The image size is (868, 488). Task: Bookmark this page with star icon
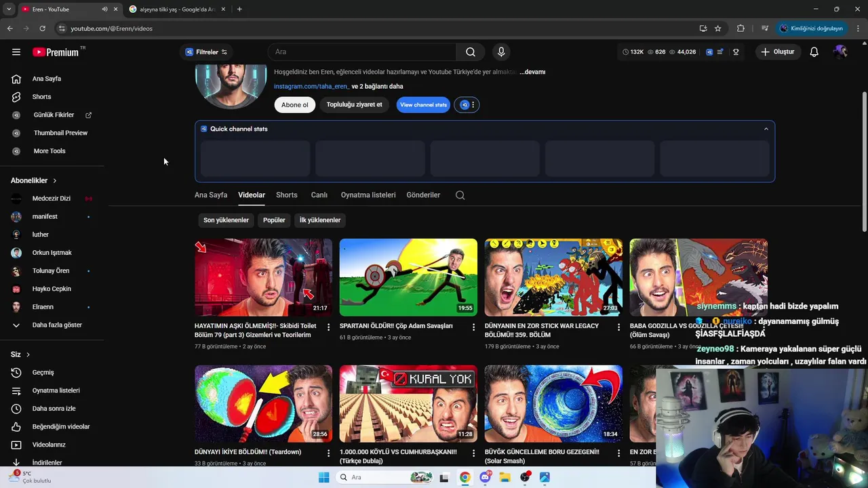(x=717, y=28)
